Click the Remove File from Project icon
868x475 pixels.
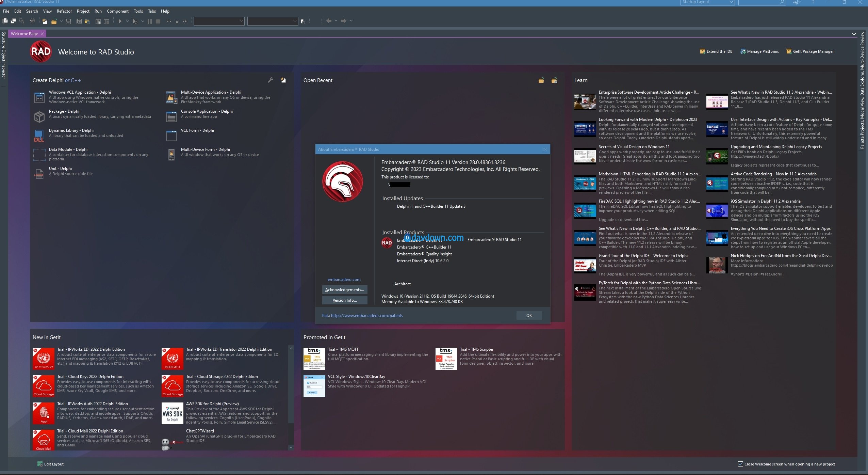106,21
